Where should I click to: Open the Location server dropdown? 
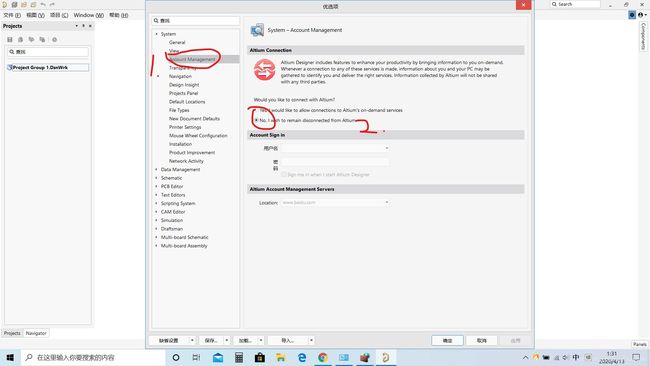tap(386, 202)
